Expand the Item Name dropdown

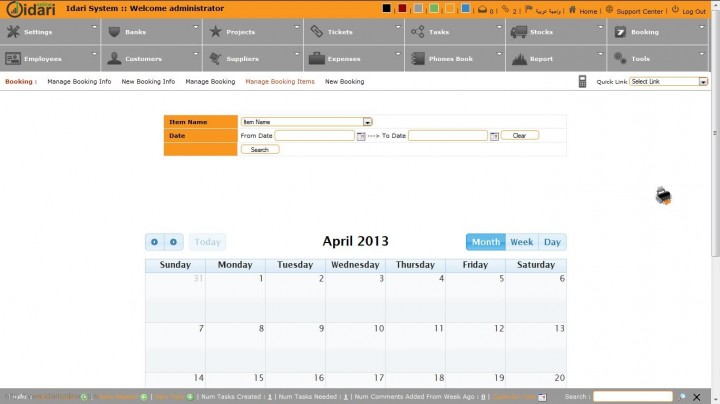coord(367,122)
